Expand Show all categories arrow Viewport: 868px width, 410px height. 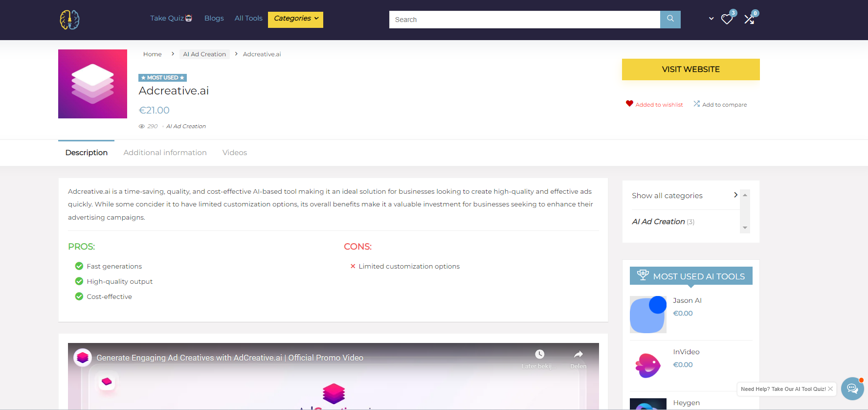tap(735, 195)
